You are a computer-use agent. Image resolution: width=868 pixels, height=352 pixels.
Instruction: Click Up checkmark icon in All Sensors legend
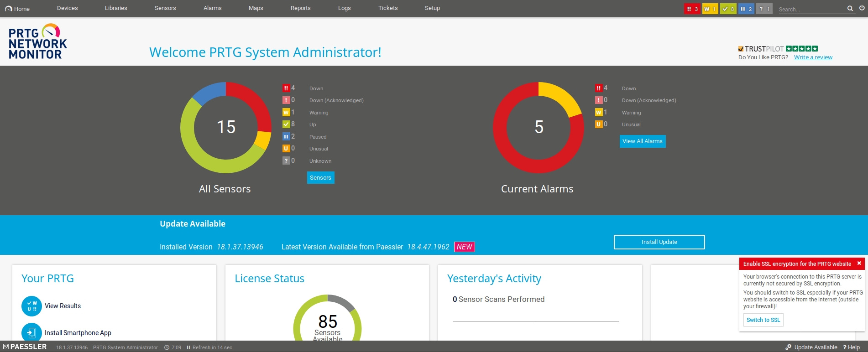[x=286, y=124]
